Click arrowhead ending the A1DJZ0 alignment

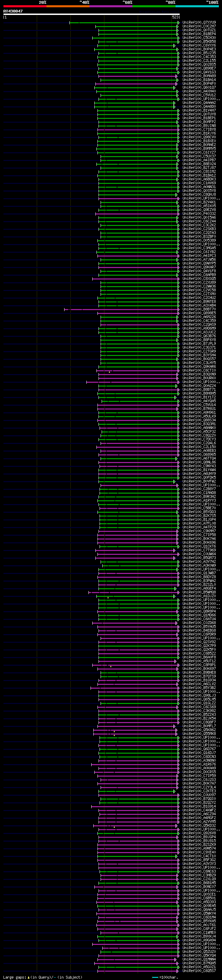(x=174, y=596)
